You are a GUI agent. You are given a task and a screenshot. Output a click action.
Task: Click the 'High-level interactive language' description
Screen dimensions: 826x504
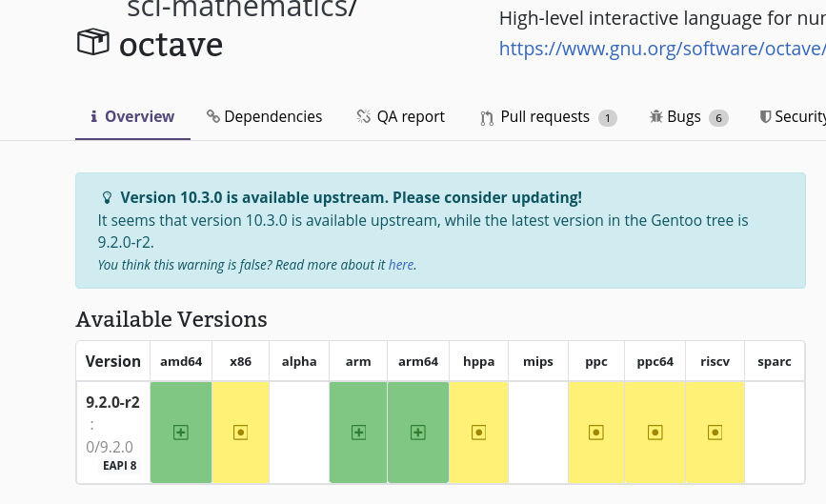[x=662, y=18]
